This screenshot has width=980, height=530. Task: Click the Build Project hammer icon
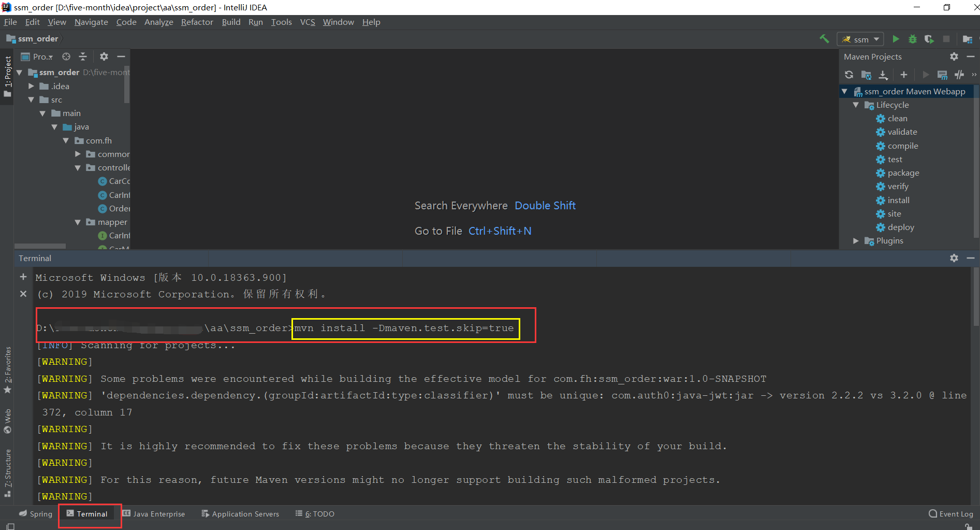click(x=824, y=39)
